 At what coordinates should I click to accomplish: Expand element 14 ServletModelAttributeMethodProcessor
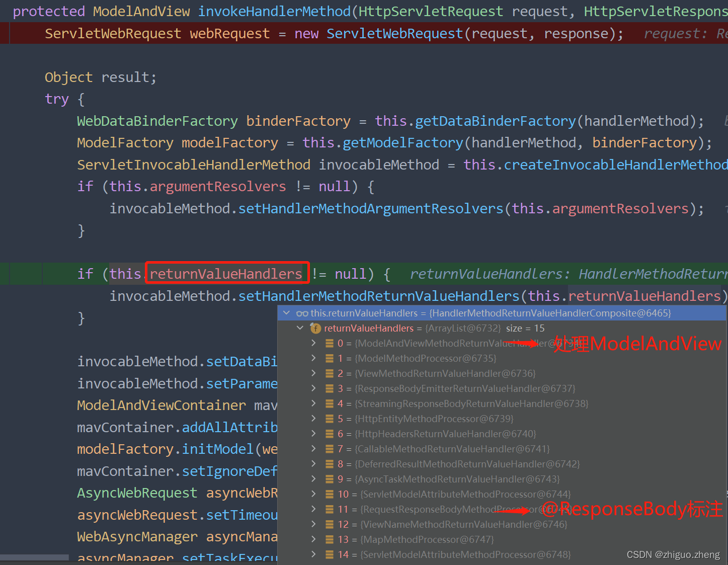tap(313, 554)
